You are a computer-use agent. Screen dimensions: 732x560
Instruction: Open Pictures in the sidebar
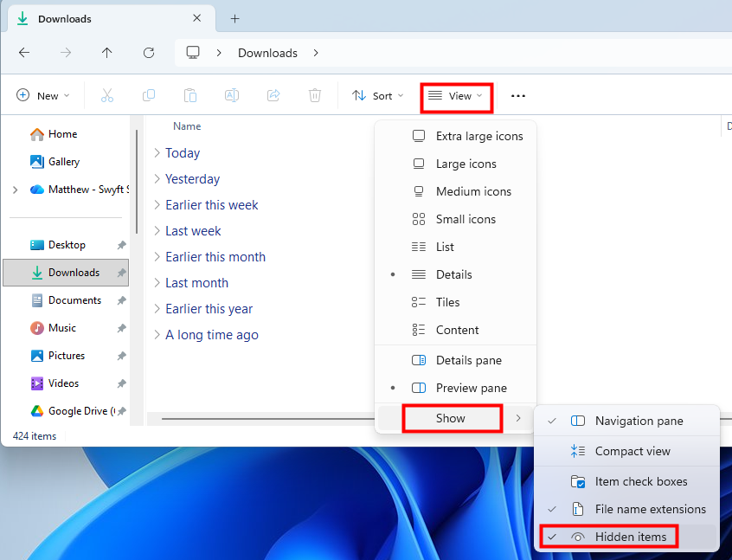pos(57,356)
